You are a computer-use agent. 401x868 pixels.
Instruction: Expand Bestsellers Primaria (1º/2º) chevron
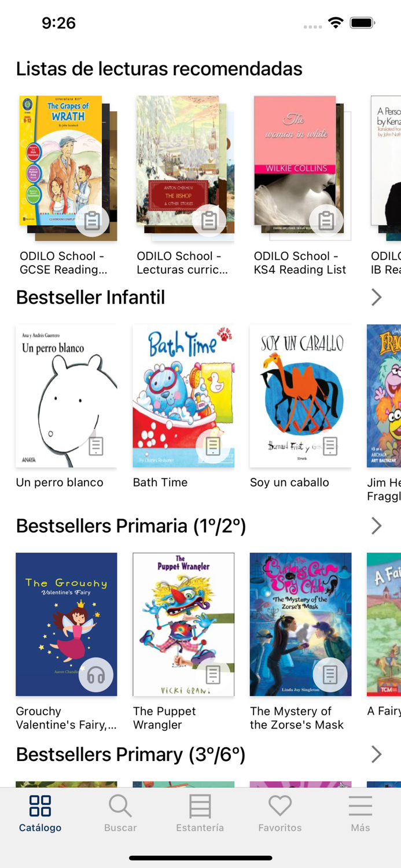(x=376, y=526)
